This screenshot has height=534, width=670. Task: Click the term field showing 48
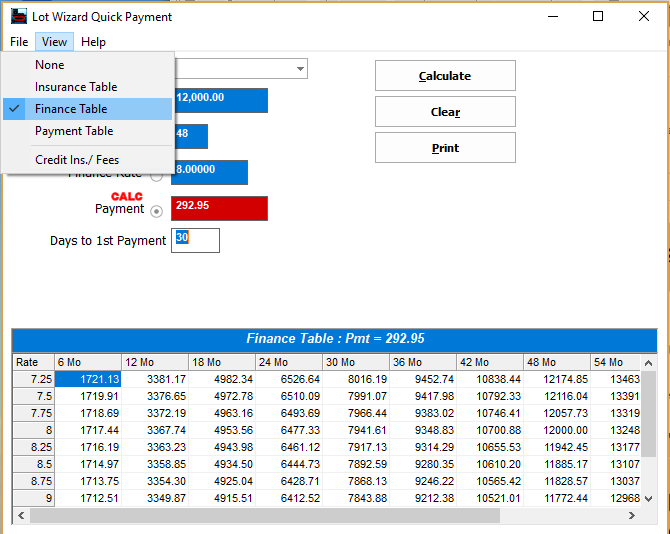(x=191, y=137)
